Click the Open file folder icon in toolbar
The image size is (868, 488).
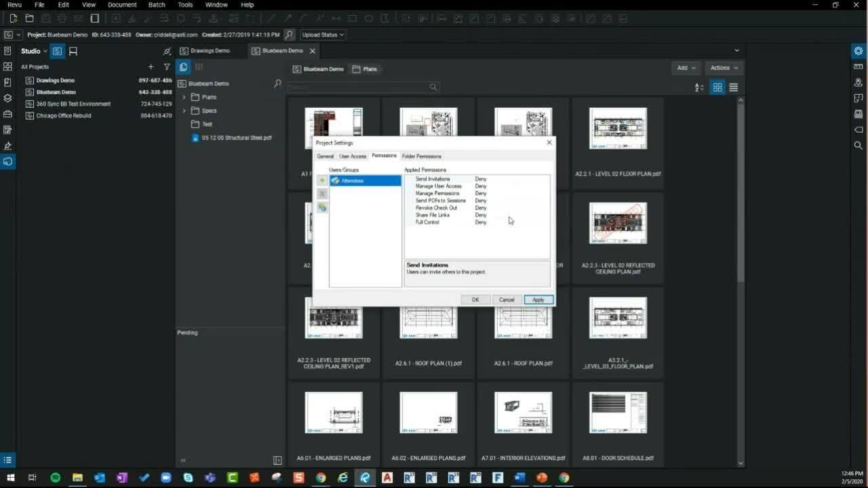coord(29,18)
